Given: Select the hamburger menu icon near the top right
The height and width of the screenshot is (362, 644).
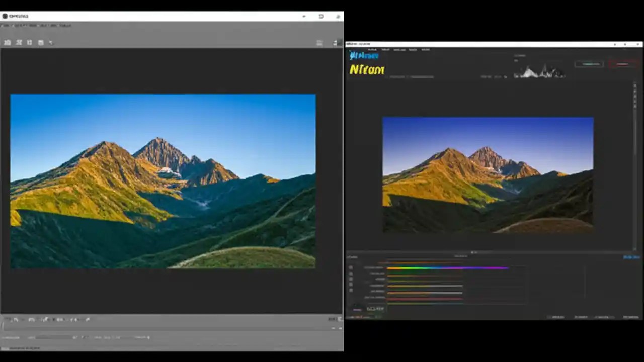Looking at the screenshot, I should (335, 43).
